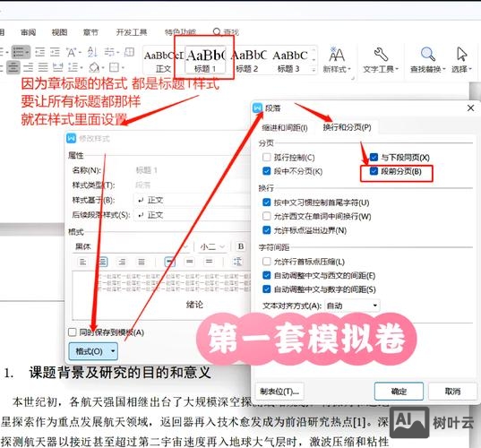Enable 允许西文在单词中间换行(W)
481x448 pixels.
(x=267, y=216)
